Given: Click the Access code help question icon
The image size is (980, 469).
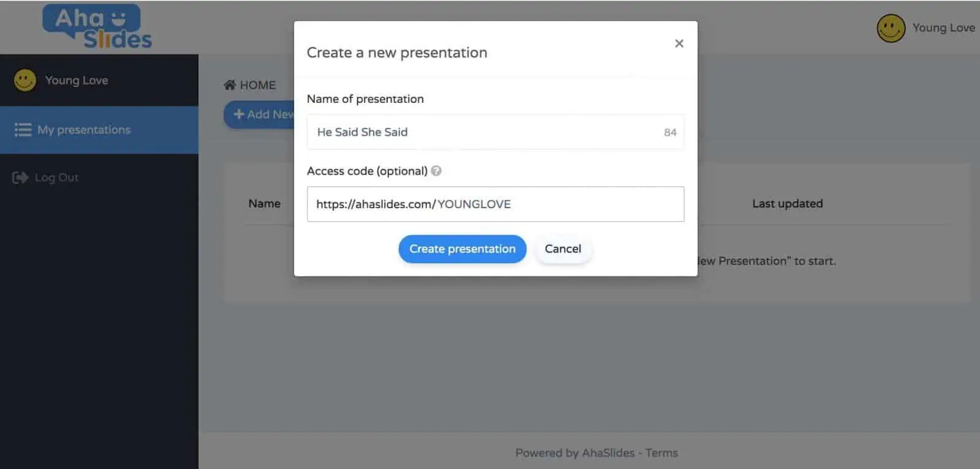Looking at the screenshot, I should [x=436, y=171].
